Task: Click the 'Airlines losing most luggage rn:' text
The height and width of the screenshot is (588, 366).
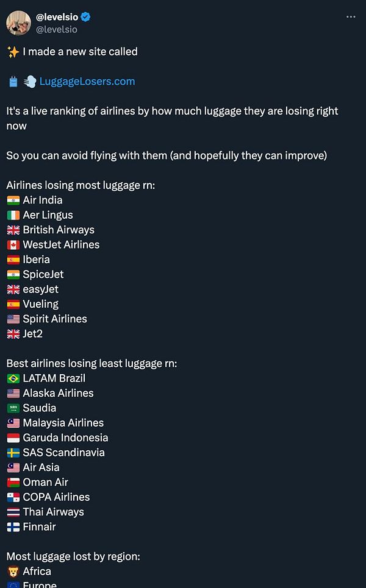Action: pyautogui.click(x=81, y=185)
